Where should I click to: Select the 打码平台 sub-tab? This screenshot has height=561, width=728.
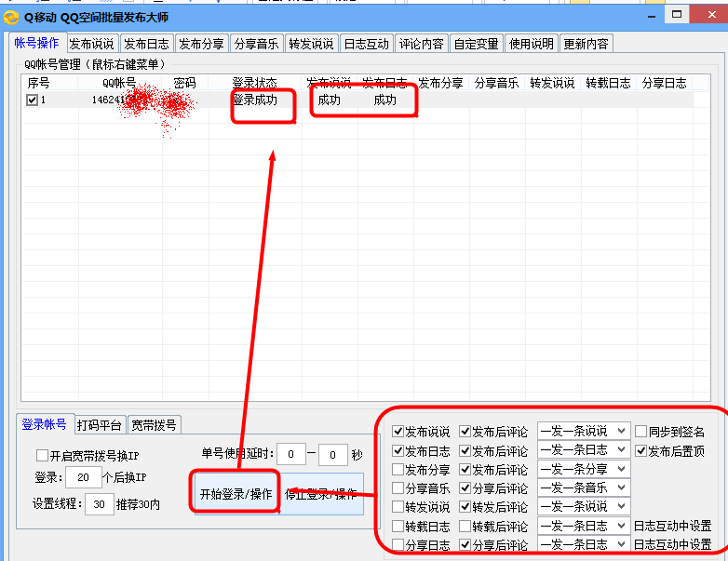99,425
